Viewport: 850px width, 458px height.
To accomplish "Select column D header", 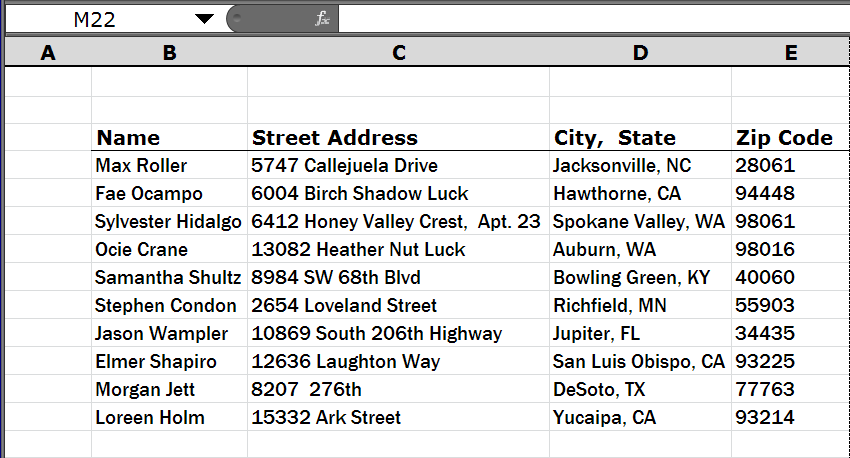I will coord(640,53).
